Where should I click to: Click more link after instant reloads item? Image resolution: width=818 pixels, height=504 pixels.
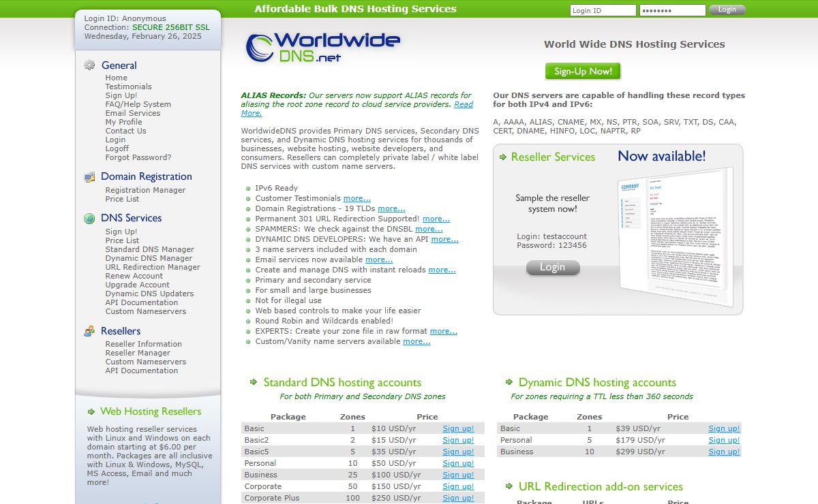tap(442, 270)
